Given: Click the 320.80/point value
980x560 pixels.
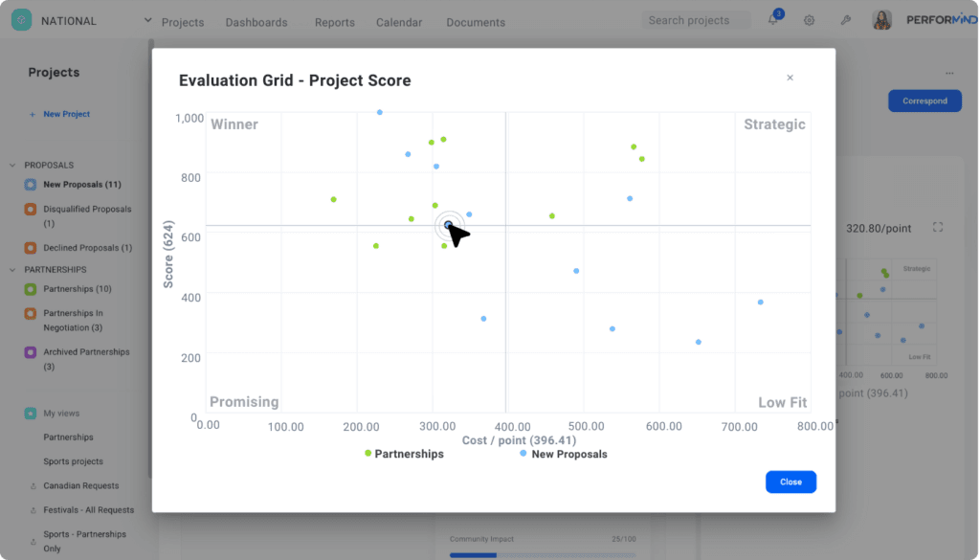Looking at the screenshot, I should [879, 228].
